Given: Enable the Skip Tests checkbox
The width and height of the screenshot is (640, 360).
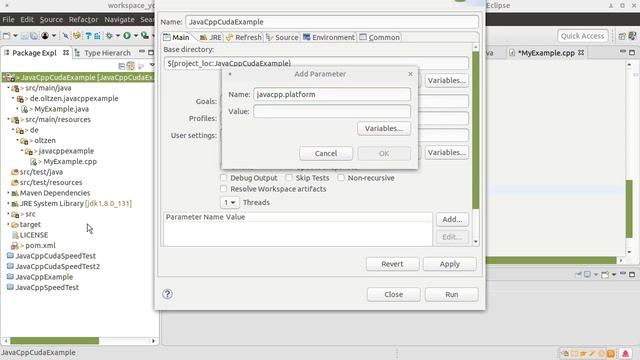Looking at the screenshot, I should pos(289,178).
